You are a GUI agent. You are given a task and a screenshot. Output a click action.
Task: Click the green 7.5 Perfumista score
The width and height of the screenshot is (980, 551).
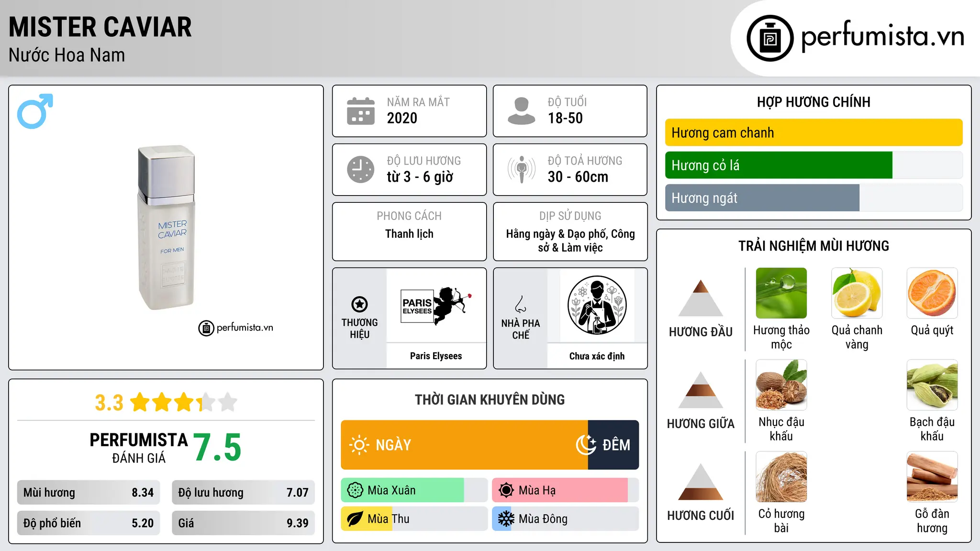click(218, 448)
